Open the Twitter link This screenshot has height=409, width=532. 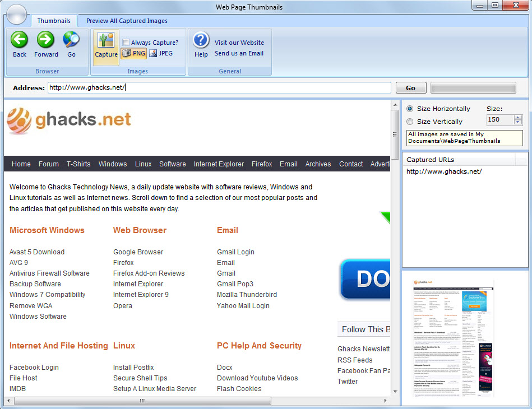pyautogui.click(x=348, y=382)
